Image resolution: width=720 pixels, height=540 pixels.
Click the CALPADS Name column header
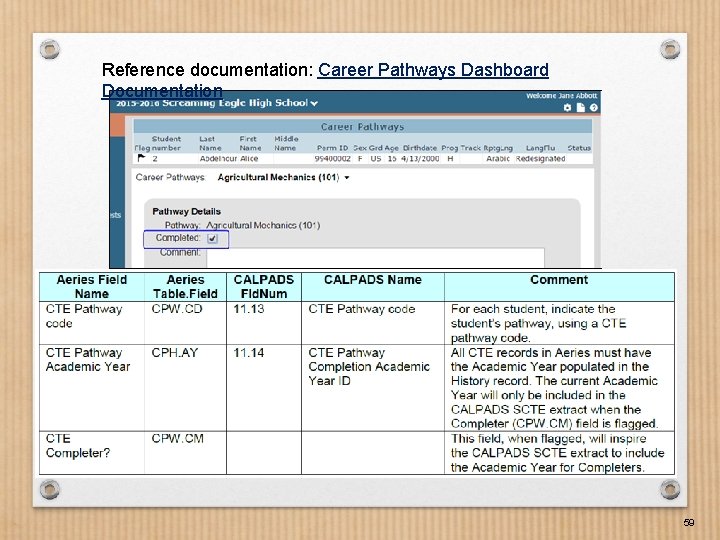pos(373,287)
